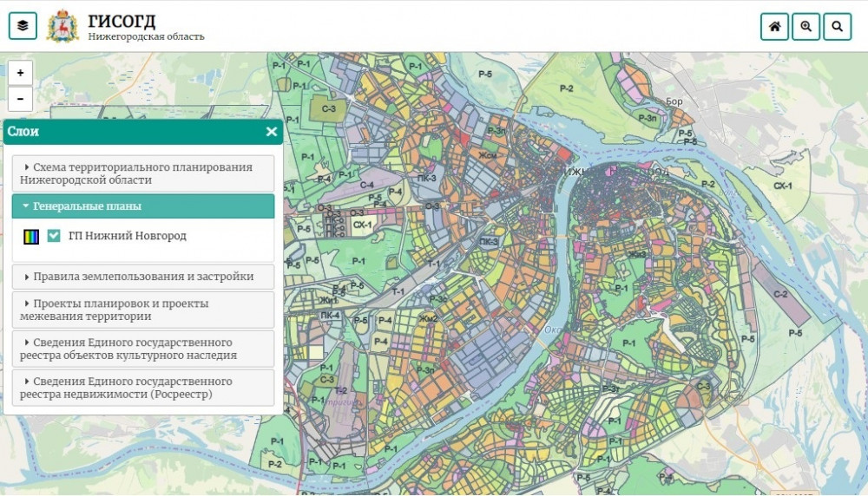The image size is (868, 496).
Task: Click the ГП Нижний Новгород layer label
Action: tap(127, 236)
